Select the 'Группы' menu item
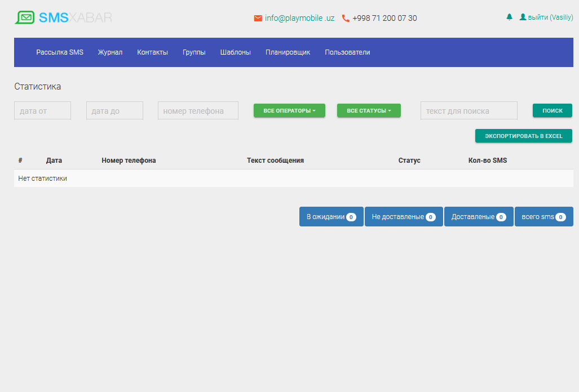579x392 pixels. pos(194,52)
